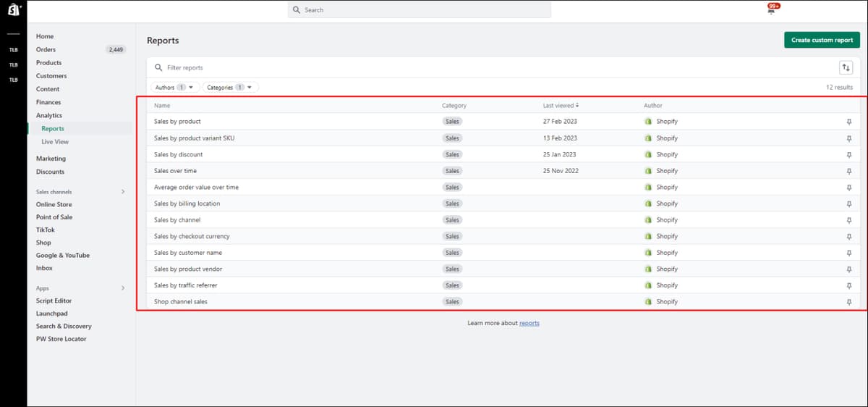This screenshot has height=407, width=868.
Task: Pin the Sales by checkout currency report
Action: pos(848,236)
